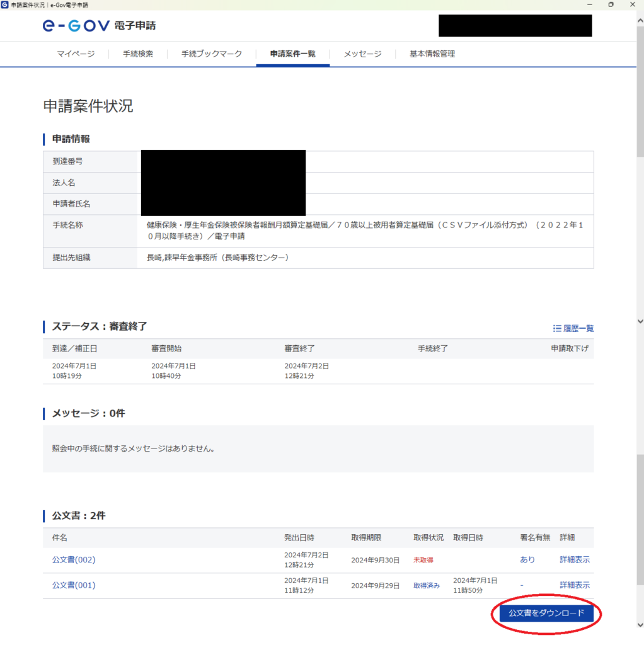Screen dimensions: 644x645
Task: Open the 公文書(001) document link
Action: (x=74, y=585)
